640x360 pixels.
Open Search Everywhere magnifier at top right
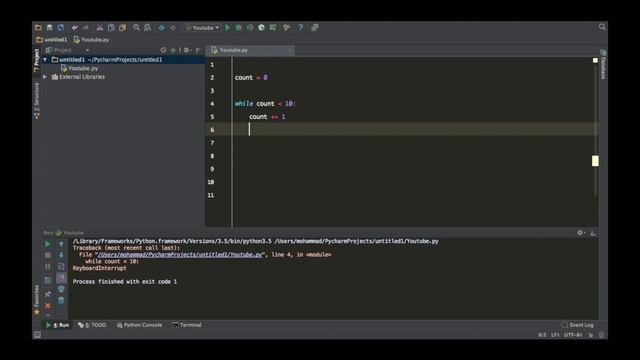coord(602,27)
